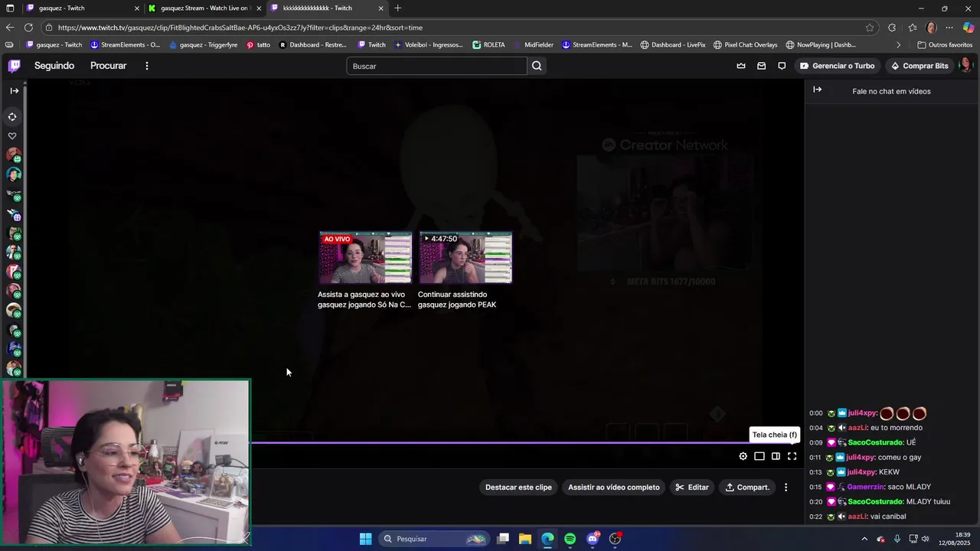
Task: Open browser extensions icon
Action: pos(892,28)
